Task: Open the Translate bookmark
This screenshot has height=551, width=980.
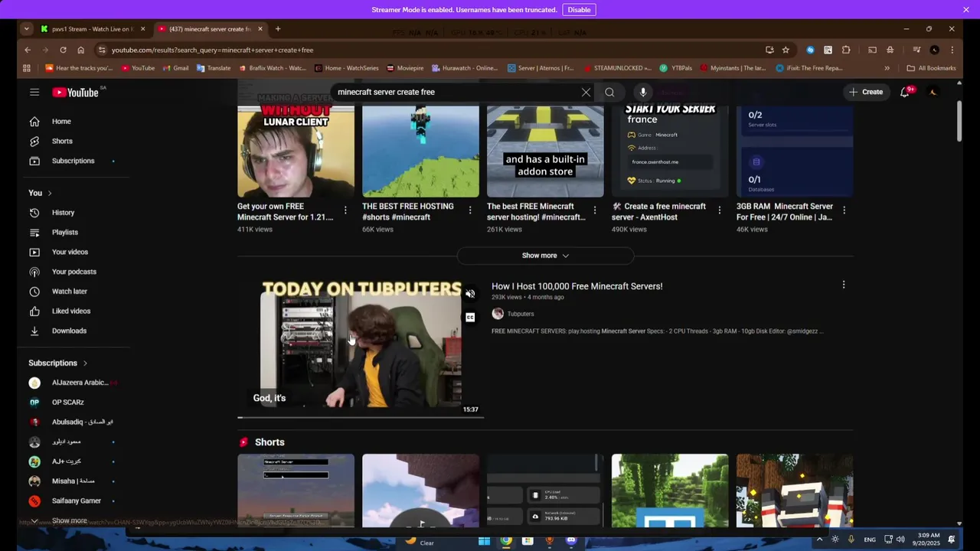Action: point(213,68)
